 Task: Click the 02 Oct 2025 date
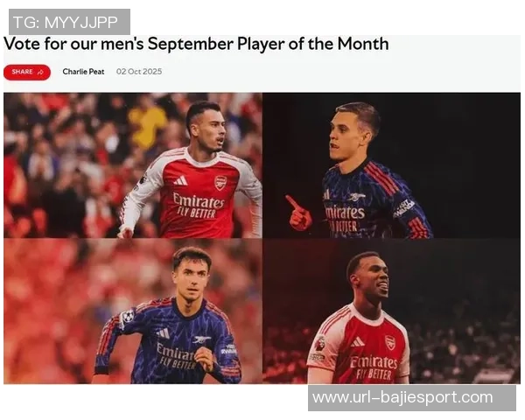(x=139, y=72)
